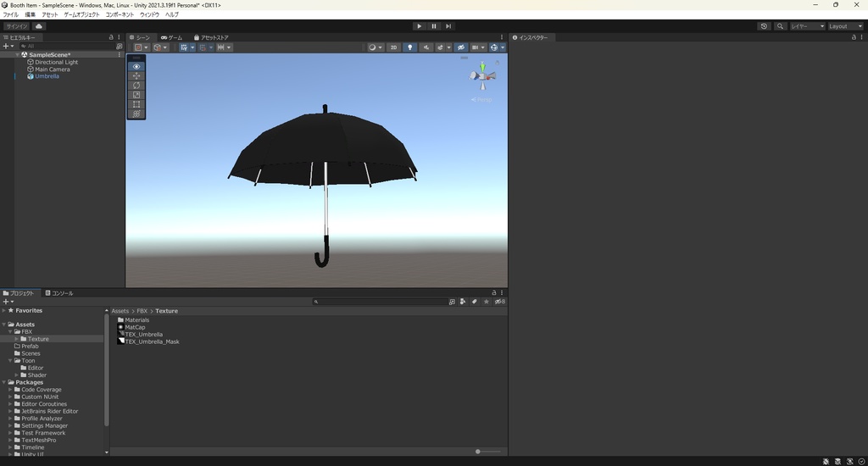
Task: Select the Rotate tool in Scene toolbar
Action: pos(136,86)
